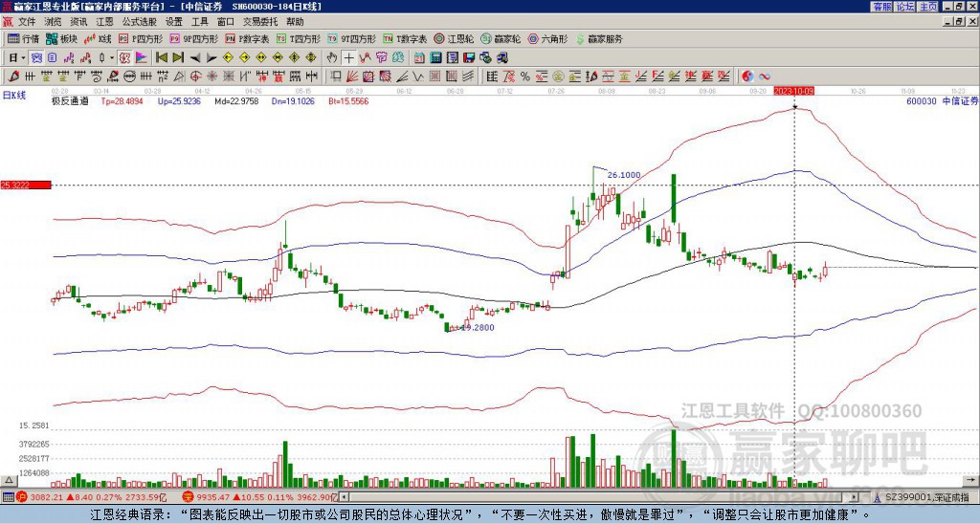Click the save floppy disk icon

(x=469, y=58)
